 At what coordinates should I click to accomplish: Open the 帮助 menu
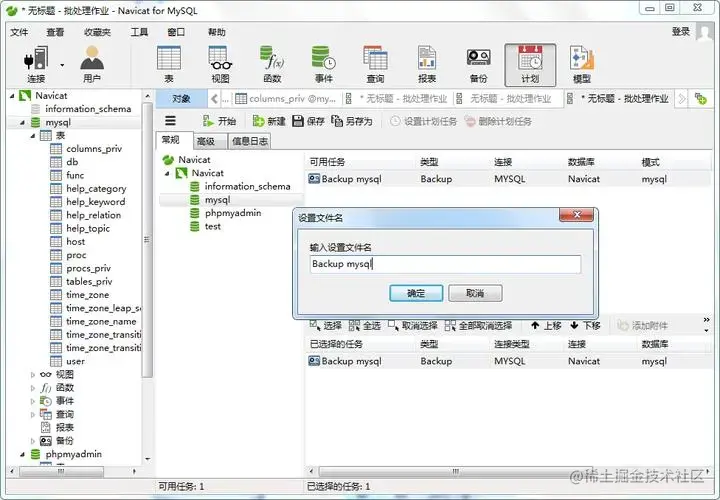coord(217,32)
